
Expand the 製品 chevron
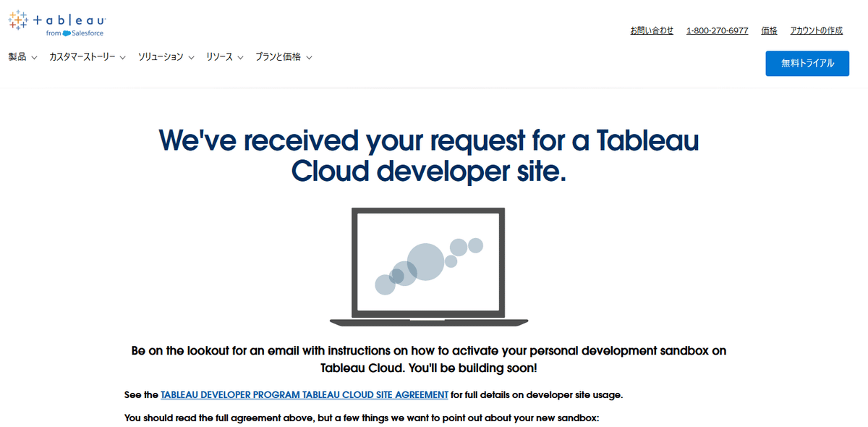pos(35,56)
